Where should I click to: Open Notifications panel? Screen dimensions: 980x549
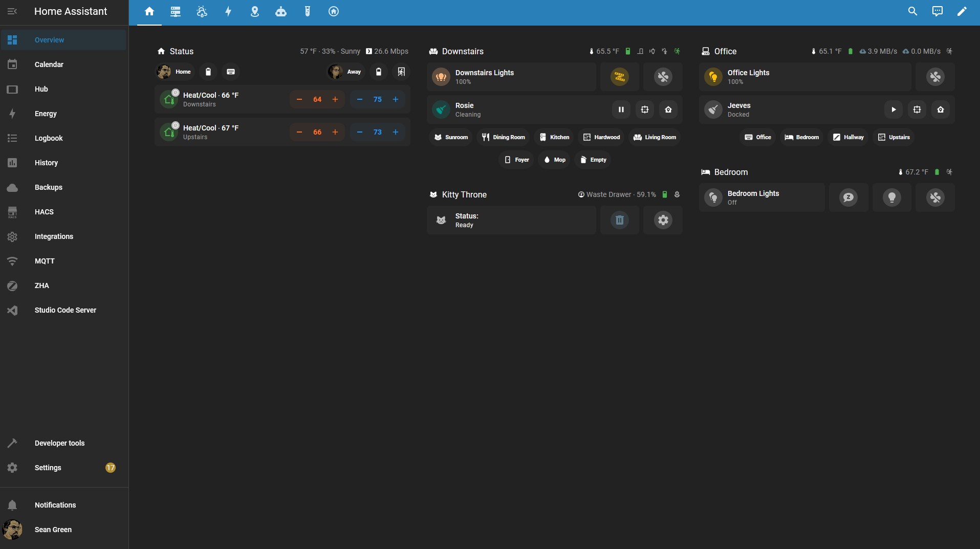click(x=63, y=505)
